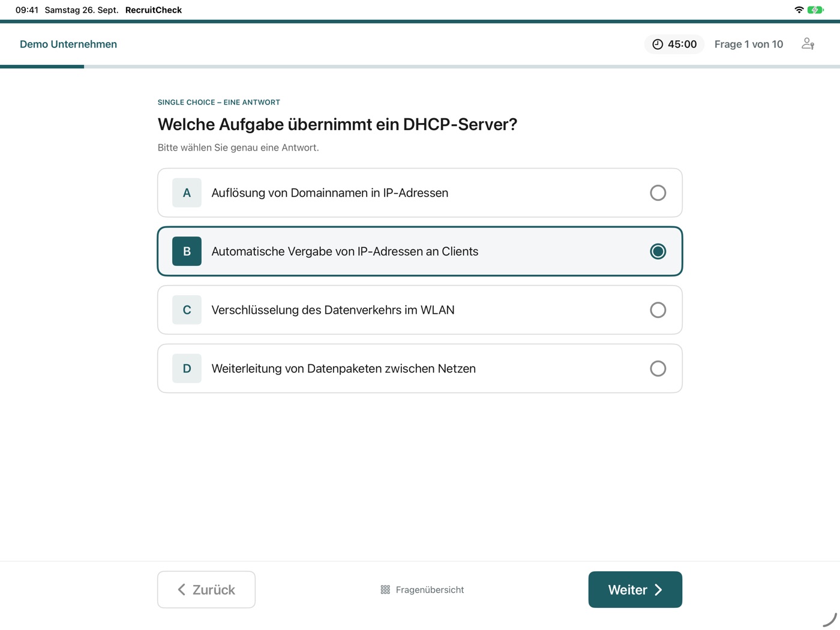Viewport: 840px width, 630px height.
Task: Click the 'Single Choice – Eine Antwort' label
Action: click(218, 103)
